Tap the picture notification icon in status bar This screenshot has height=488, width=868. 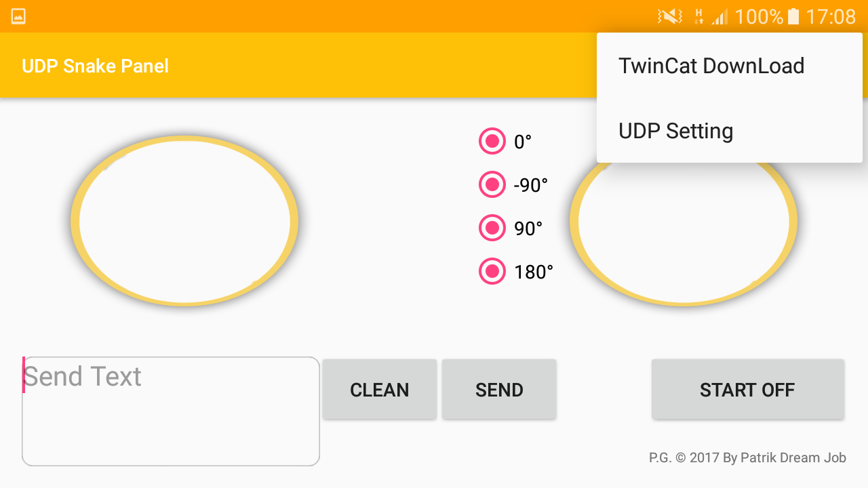pos(18,16)
